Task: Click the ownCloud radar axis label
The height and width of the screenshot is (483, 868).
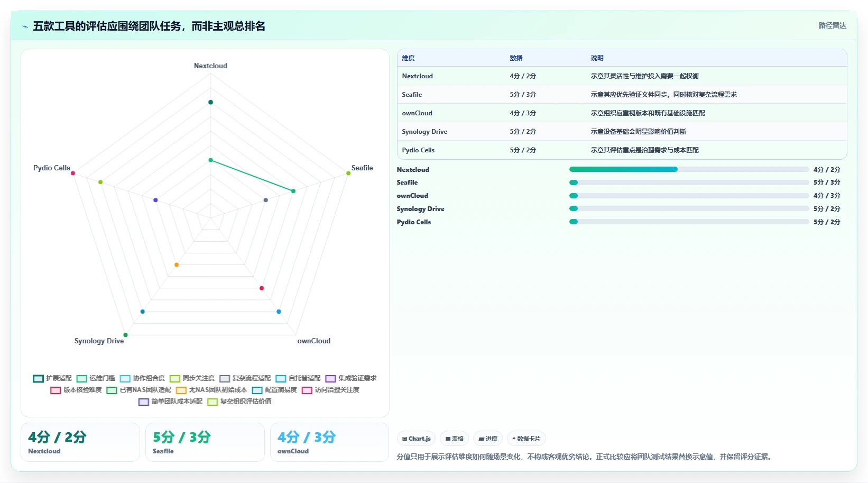Action: (314, 341)
